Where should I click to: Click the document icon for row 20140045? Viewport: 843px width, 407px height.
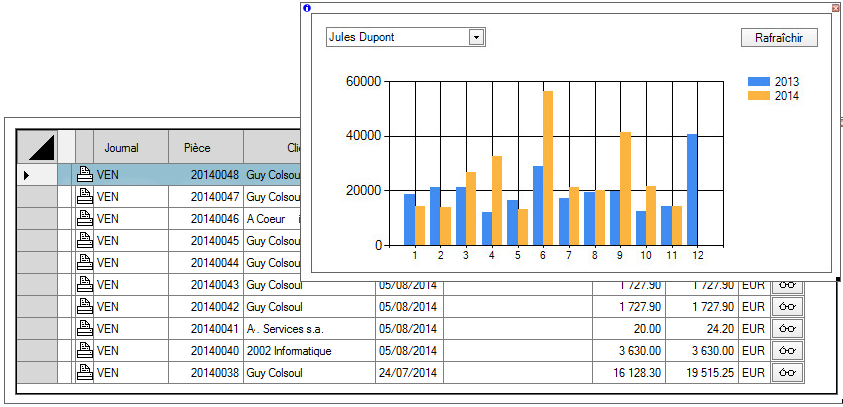85,240
